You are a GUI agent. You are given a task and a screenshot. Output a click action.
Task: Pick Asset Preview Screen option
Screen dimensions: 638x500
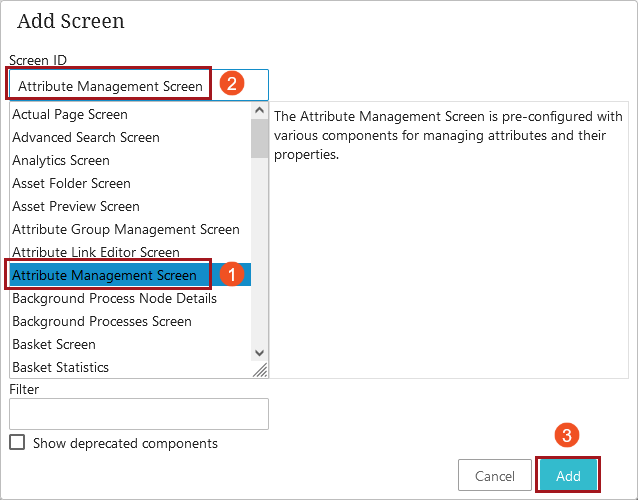coord(130,206)
